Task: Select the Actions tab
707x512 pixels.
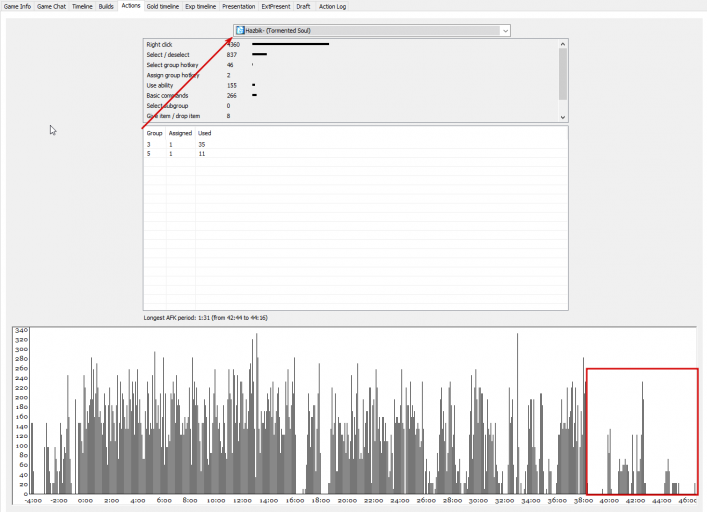Action: coord(131,5)
